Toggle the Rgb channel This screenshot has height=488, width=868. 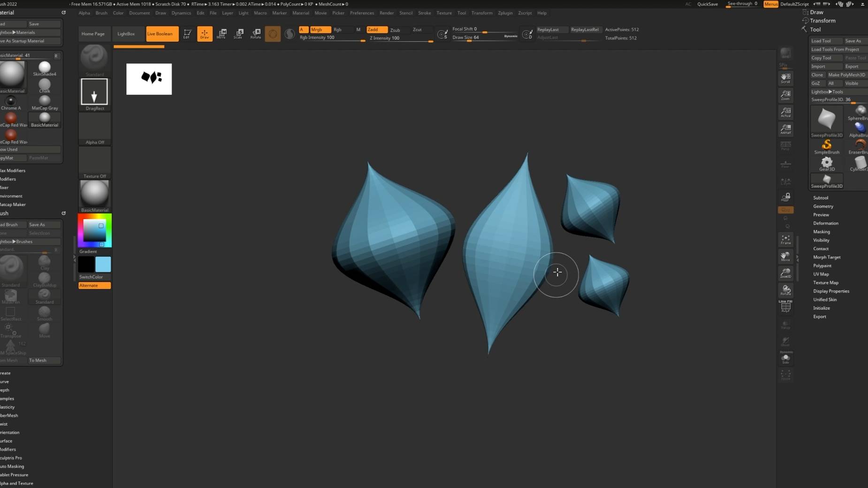(x=337, y=30)
